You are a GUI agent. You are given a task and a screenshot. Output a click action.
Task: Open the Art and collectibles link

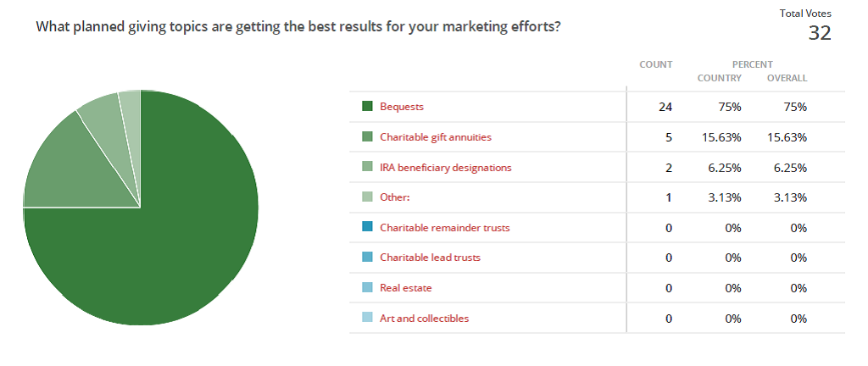tap(425, 319)
